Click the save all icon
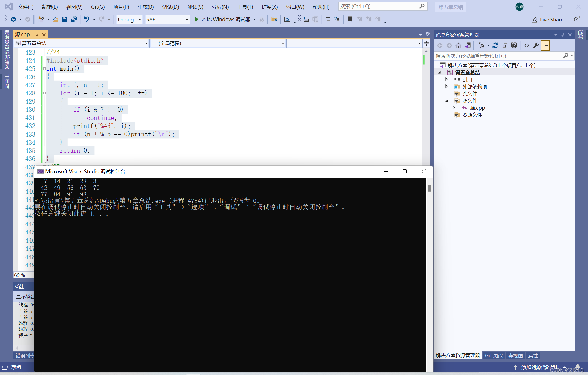Viewport: 588px width, 375px height. click(74, 19)
